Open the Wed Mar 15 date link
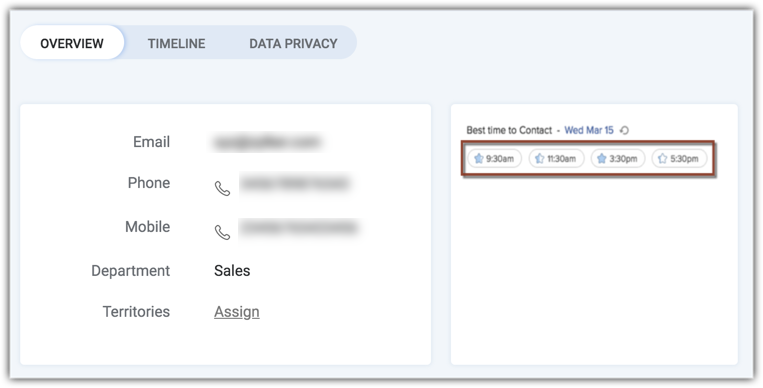The width and height of the screenshot is (763, 388). click(x=589, y=130)
